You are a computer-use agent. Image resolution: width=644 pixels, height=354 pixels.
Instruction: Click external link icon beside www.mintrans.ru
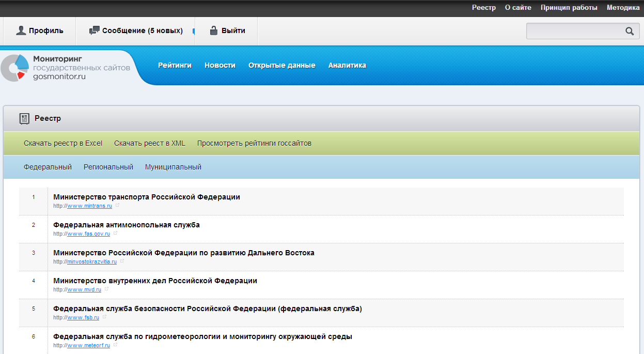(x=118, y=205)
